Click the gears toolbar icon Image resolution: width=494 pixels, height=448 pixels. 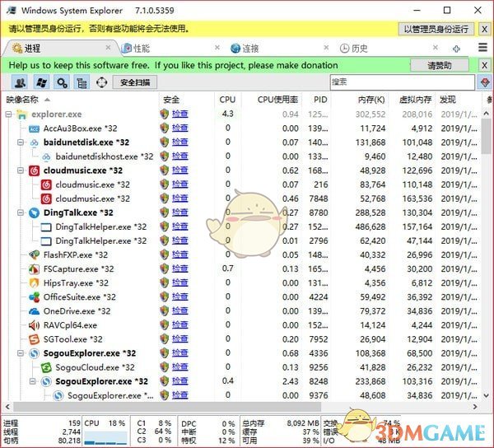[62, 82]
